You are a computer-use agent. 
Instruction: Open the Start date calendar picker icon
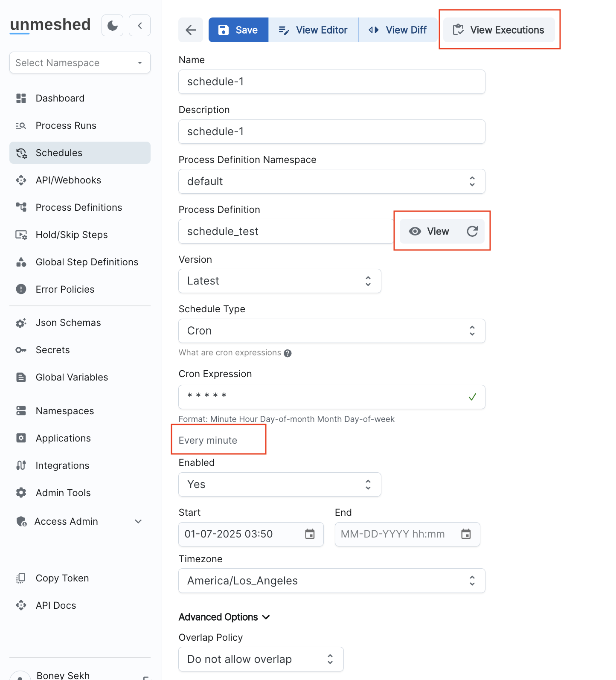click(310, 534)
